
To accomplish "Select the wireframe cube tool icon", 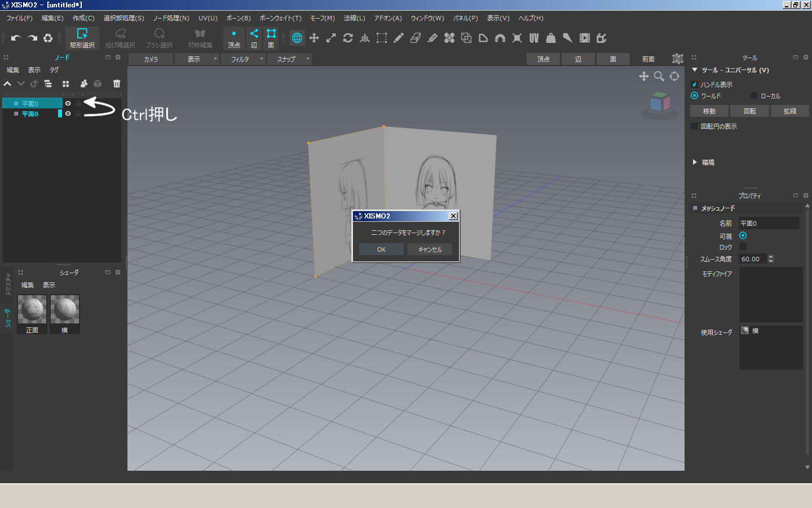I will (466, 38).
